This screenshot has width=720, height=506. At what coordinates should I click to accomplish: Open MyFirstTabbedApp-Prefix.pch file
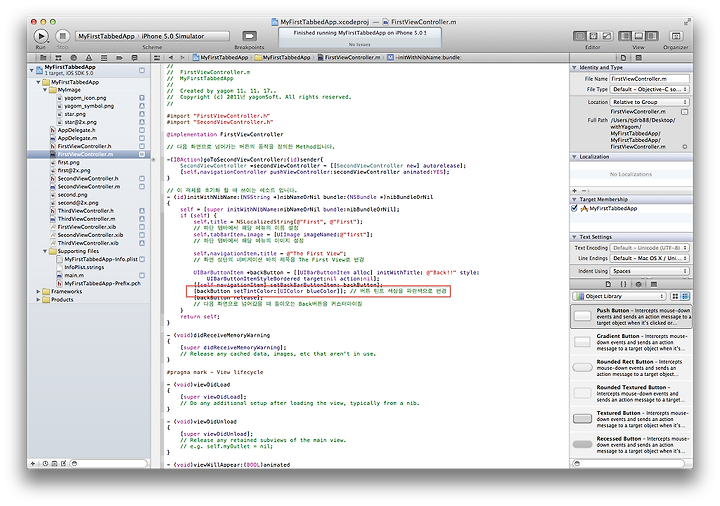tap(102, 283)
